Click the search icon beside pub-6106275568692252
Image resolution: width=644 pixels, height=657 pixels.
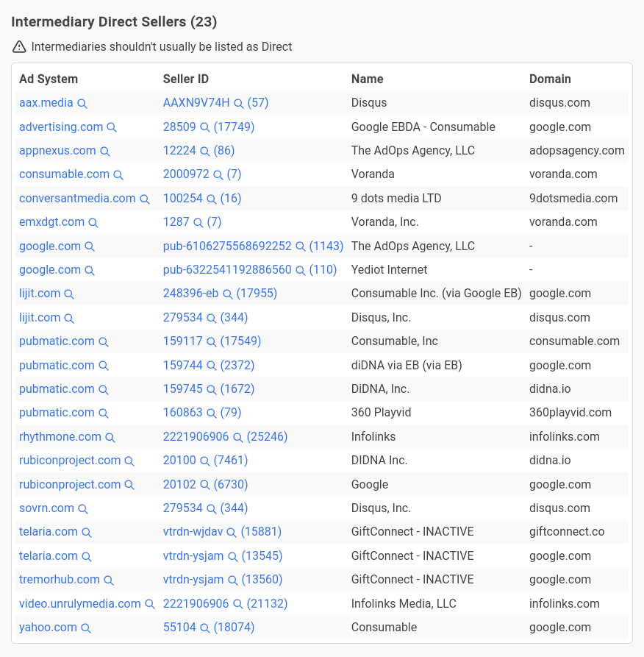click(x=300, y=246)
